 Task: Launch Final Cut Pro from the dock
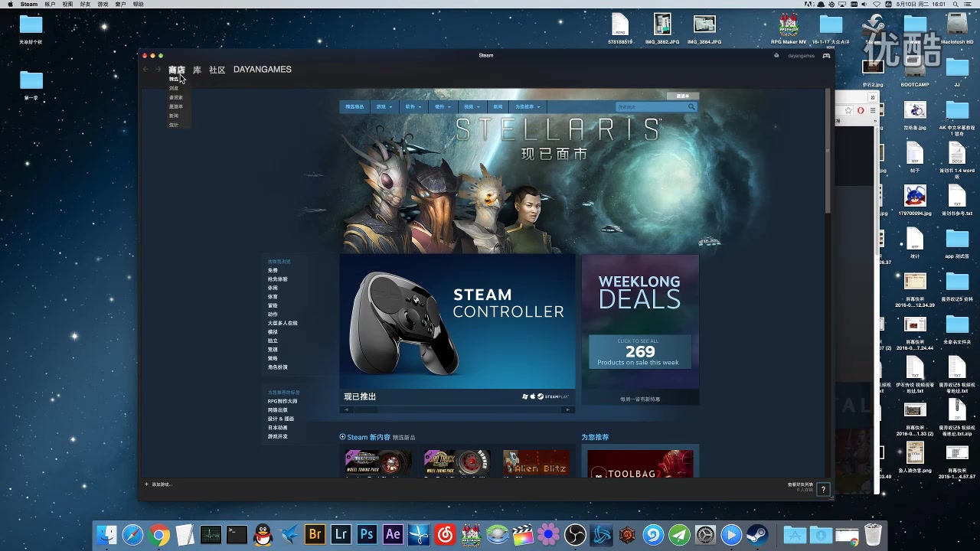[523, 535]
